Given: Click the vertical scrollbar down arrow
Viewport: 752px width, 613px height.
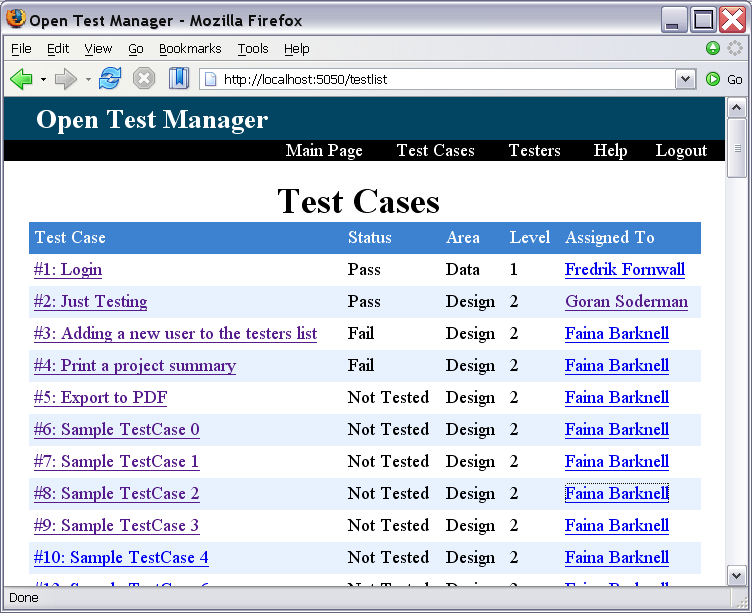Looking at the screenshot, I should tap(736, 575).
